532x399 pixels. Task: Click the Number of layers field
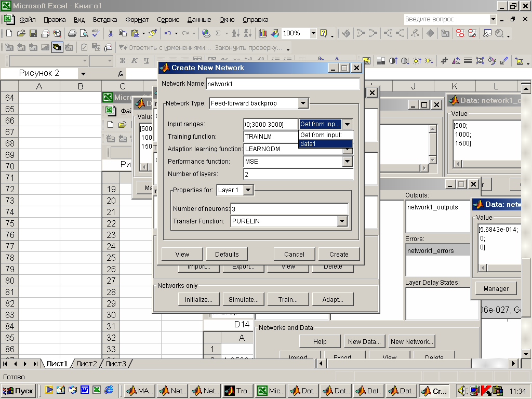298,175
